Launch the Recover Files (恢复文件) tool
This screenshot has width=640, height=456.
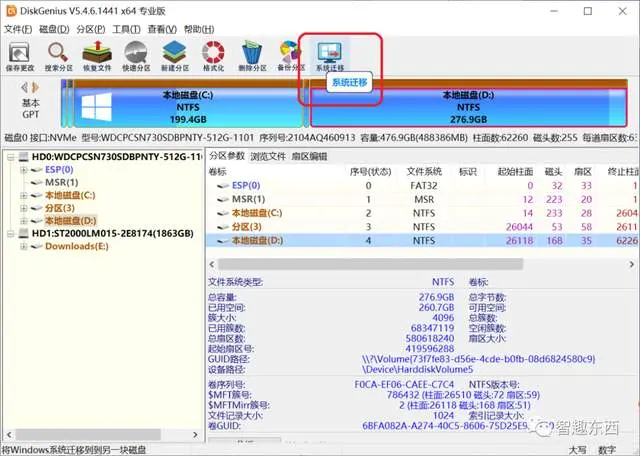point(97,56)
